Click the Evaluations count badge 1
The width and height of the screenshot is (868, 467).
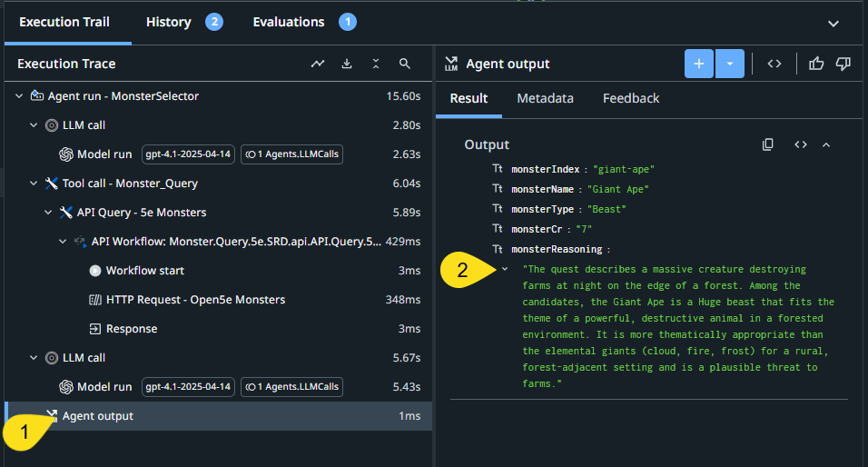348,22
